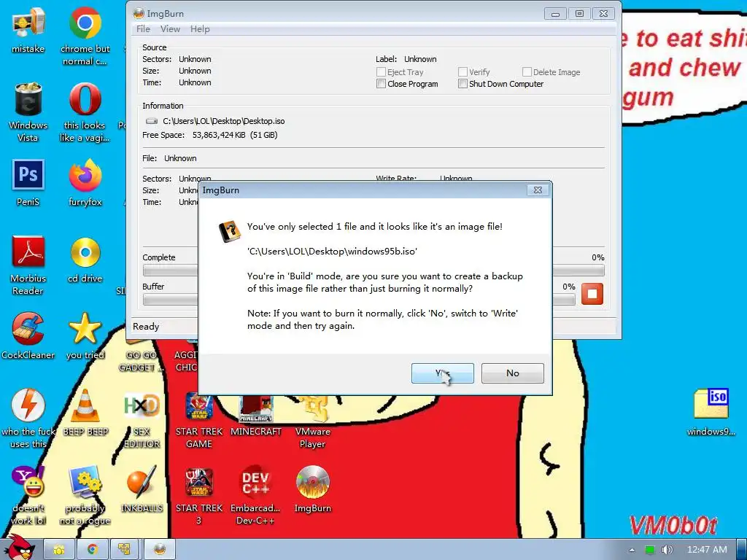
Task: Open the View menu in ImgBurn
Action: 170,29
